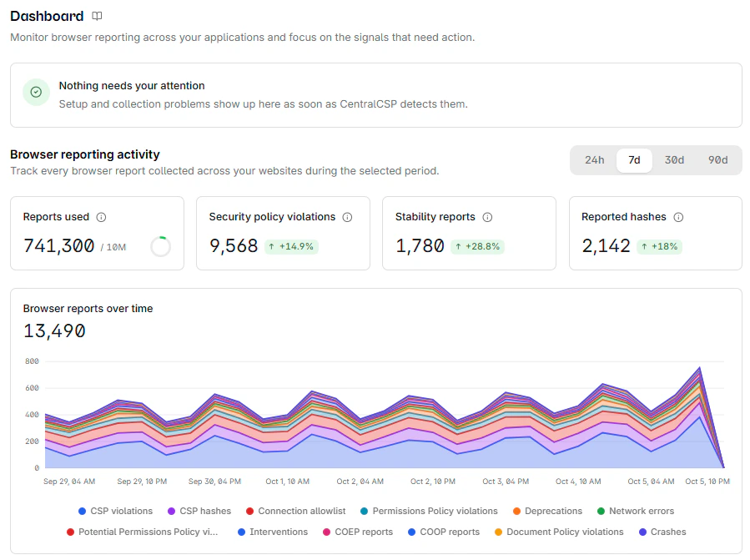Toggle COEP reports legend entry
This screenshot has height=560, width=750.
(x=358, y=532)
